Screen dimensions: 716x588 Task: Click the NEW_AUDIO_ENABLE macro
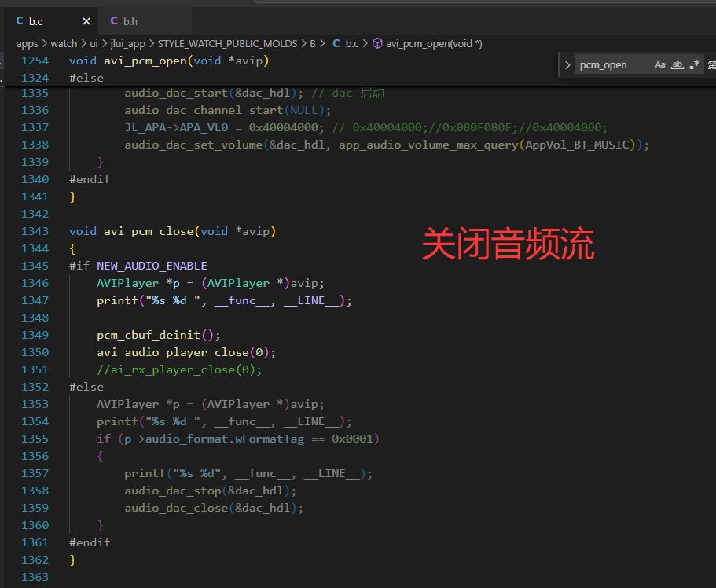[152, 266]
